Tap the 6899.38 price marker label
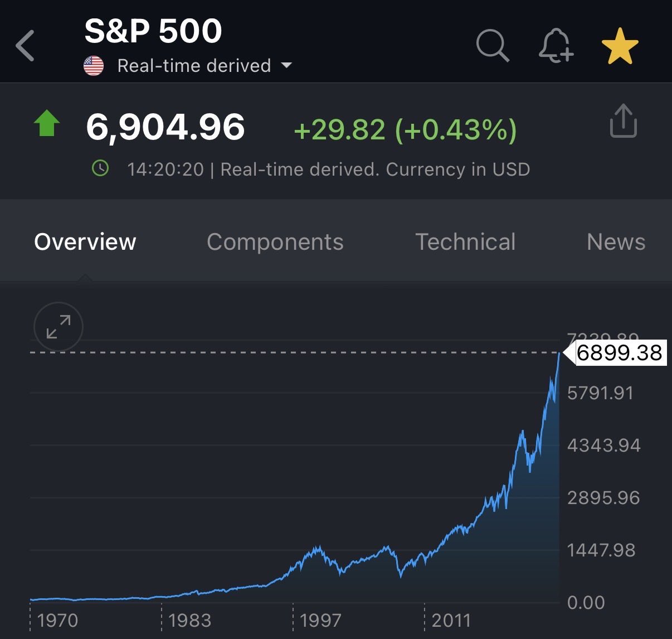The height and width of the screenshot is (639, 672). [x=619, y=353]
